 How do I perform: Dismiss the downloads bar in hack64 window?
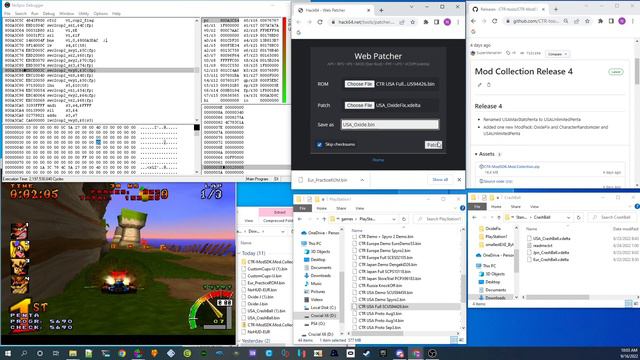pos(459,180)
